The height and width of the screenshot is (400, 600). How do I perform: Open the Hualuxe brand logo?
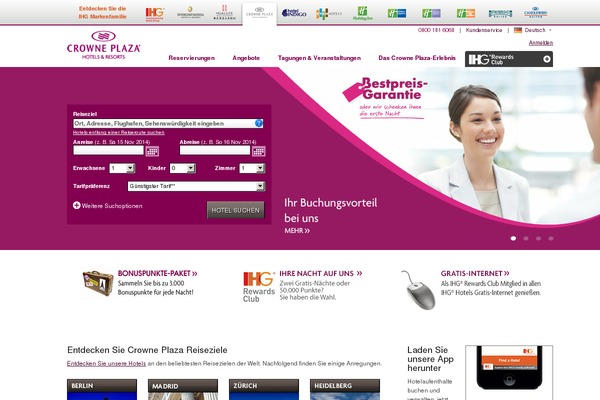click(x=225, y=13)
